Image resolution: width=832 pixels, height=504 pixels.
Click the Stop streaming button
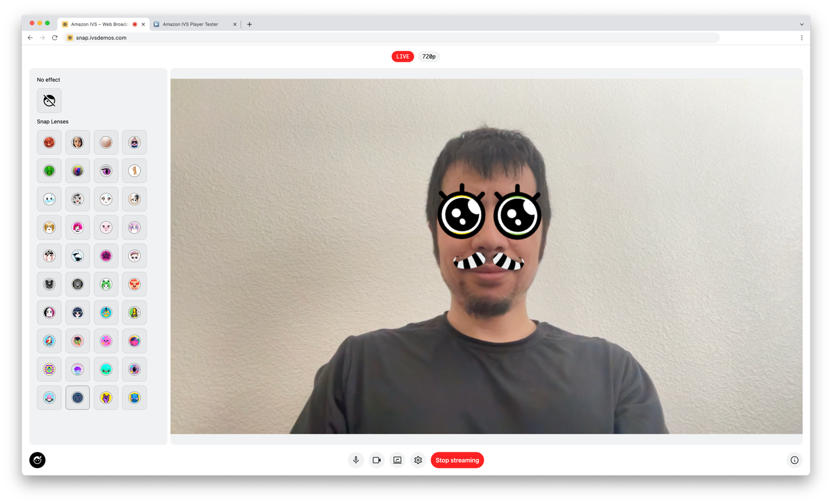457,460
